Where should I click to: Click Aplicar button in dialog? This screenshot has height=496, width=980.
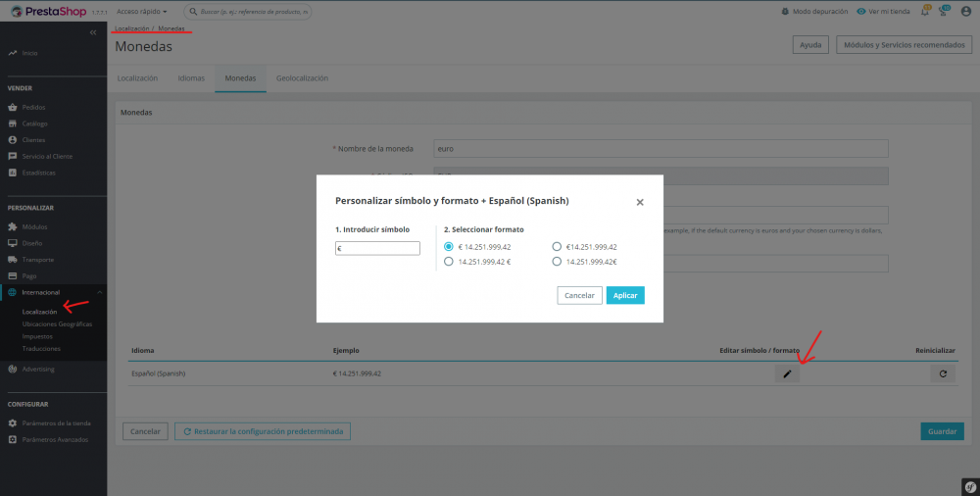[625, 295]
